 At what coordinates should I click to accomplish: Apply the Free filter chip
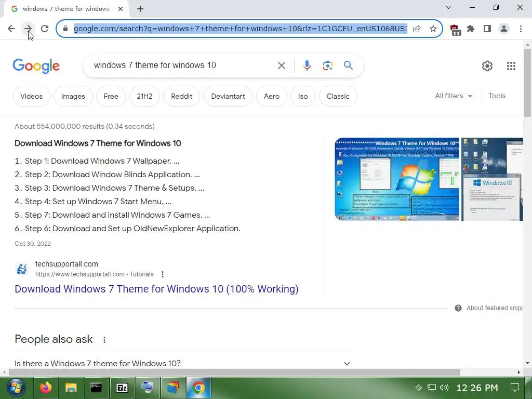point(111,96)
